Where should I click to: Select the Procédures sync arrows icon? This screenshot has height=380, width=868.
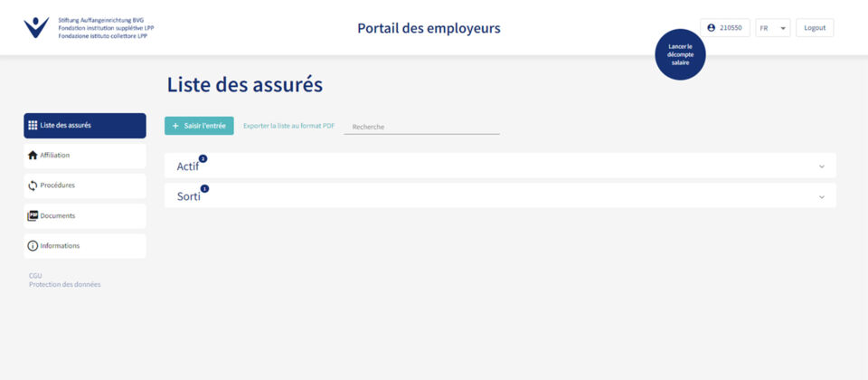pyautogui.click(x=33, y=185)
